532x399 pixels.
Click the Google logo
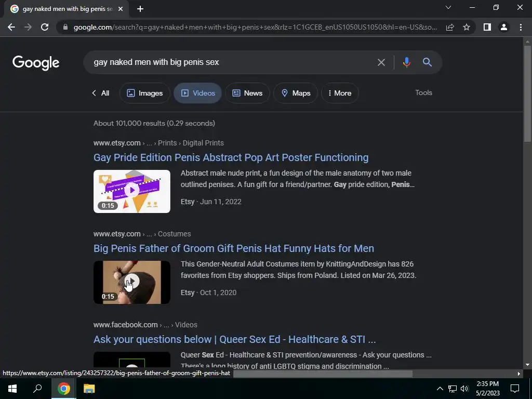pyautogui.click(x=36, y=63)
